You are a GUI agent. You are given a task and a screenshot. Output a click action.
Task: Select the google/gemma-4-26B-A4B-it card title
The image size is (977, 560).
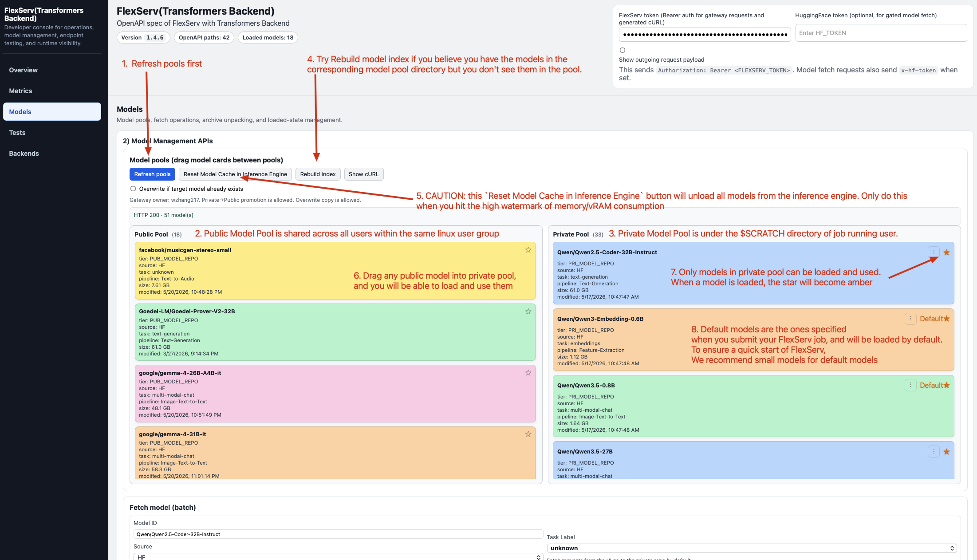pos(180,373)
